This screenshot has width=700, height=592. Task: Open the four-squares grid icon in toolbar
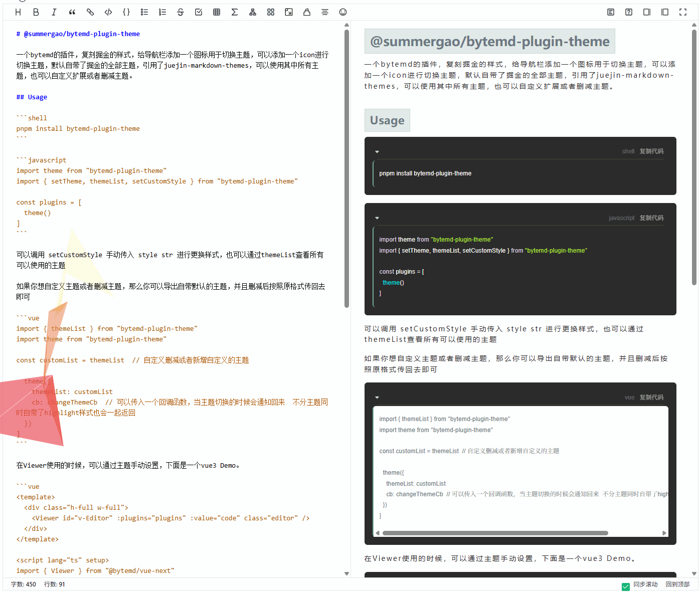coord(271,12)
